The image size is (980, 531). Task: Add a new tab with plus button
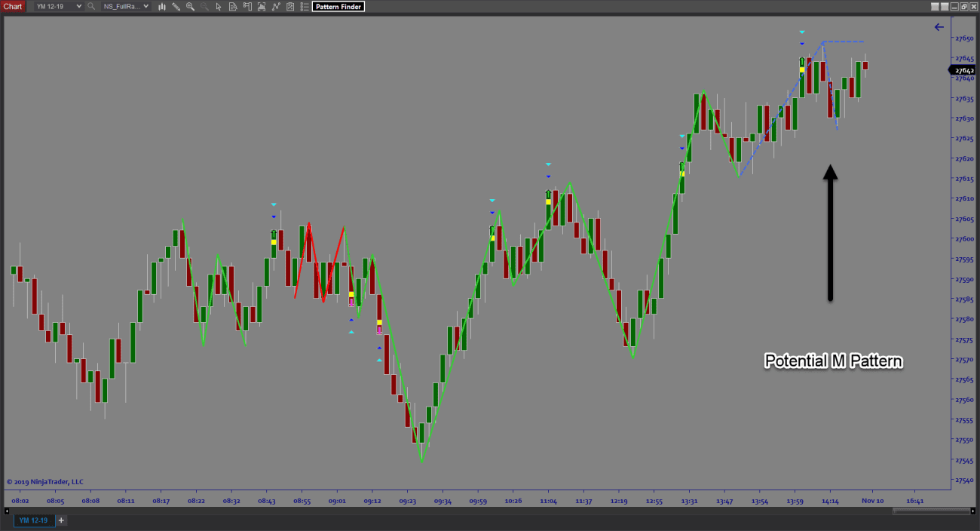pyautogui.click(x=62, y=520)
